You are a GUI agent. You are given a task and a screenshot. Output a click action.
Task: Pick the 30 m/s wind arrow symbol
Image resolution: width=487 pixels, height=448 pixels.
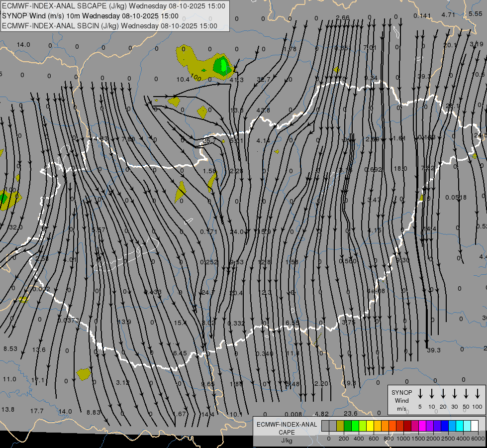point(455,394)
